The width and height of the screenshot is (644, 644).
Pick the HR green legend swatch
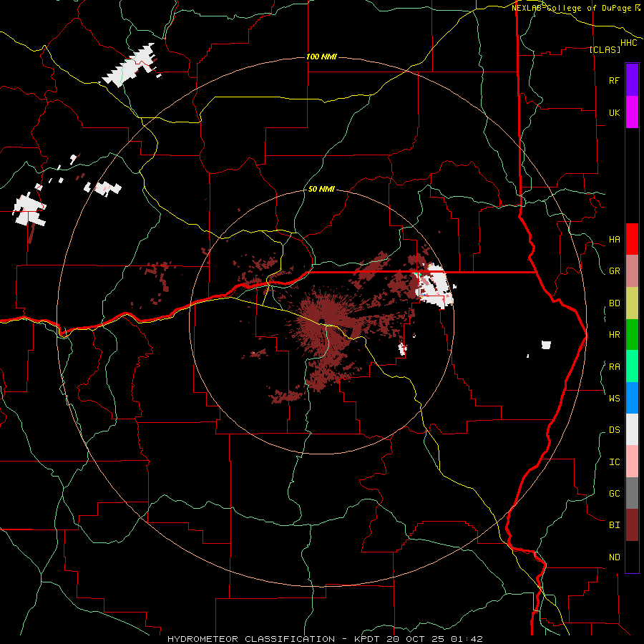632,334
